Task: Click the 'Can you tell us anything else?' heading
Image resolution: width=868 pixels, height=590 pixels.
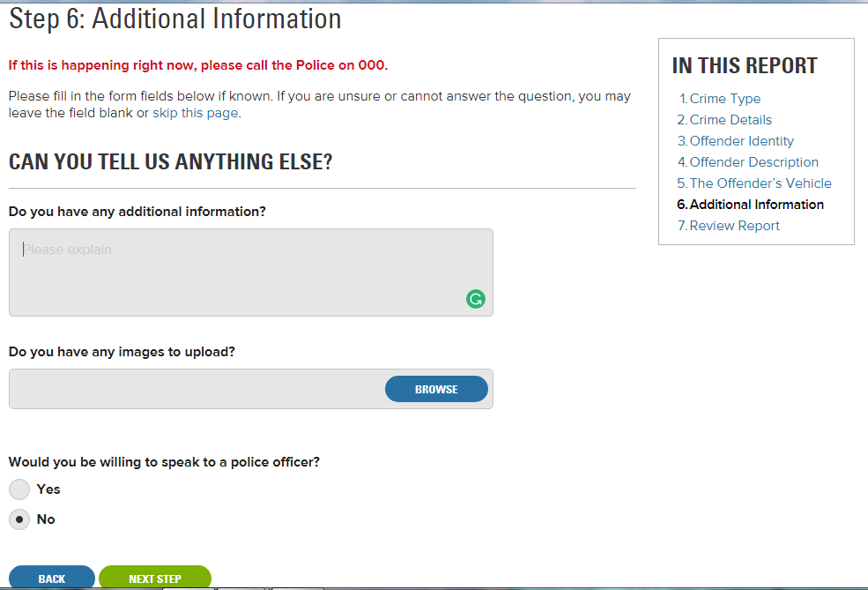Action: point(170,162)
